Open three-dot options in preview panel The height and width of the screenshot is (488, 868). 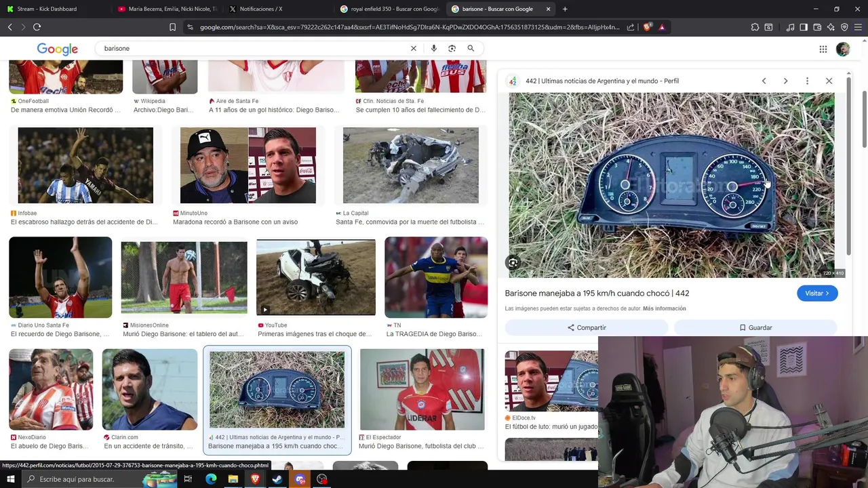pos(807,81)
